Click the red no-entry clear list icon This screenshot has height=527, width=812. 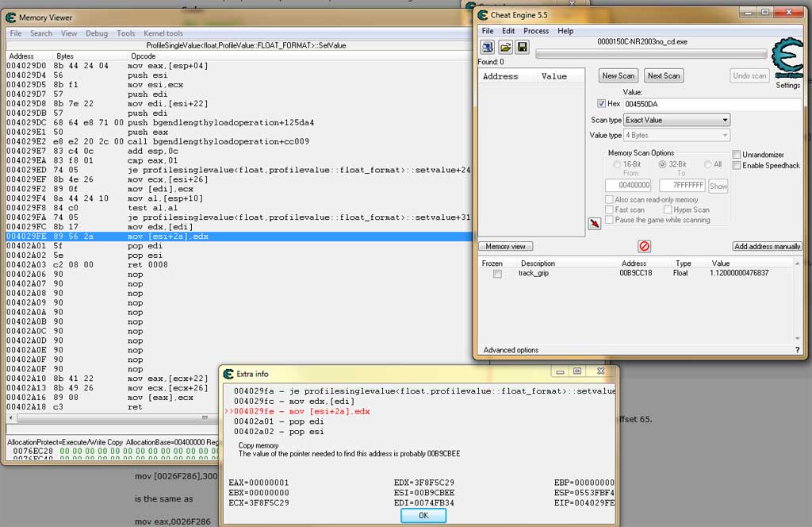644,246
